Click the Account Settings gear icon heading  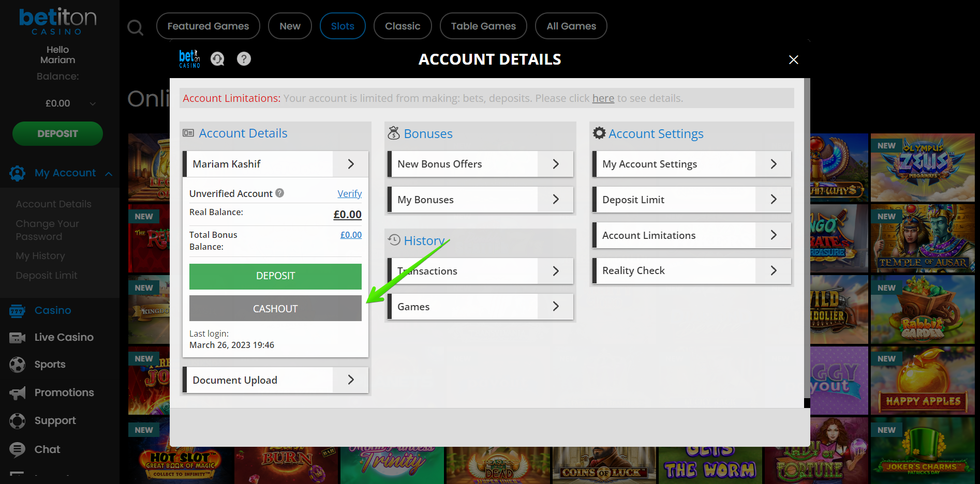[x=599, y=133]
